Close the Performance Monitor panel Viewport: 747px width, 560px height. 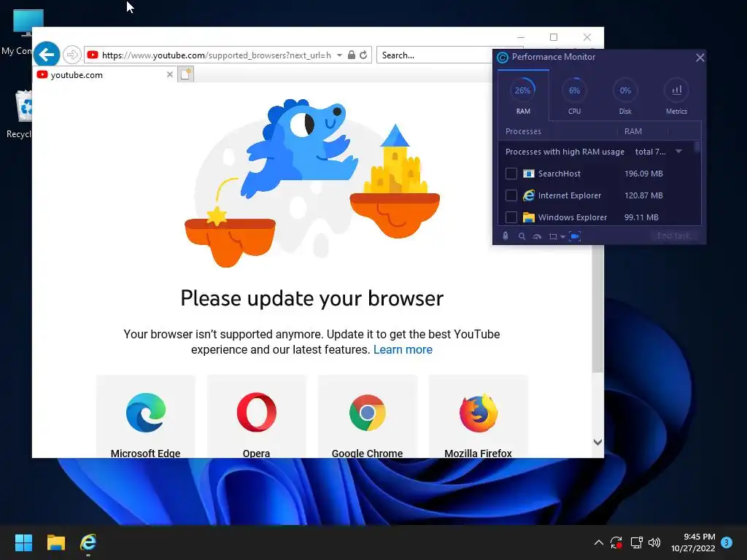[700, 58]
